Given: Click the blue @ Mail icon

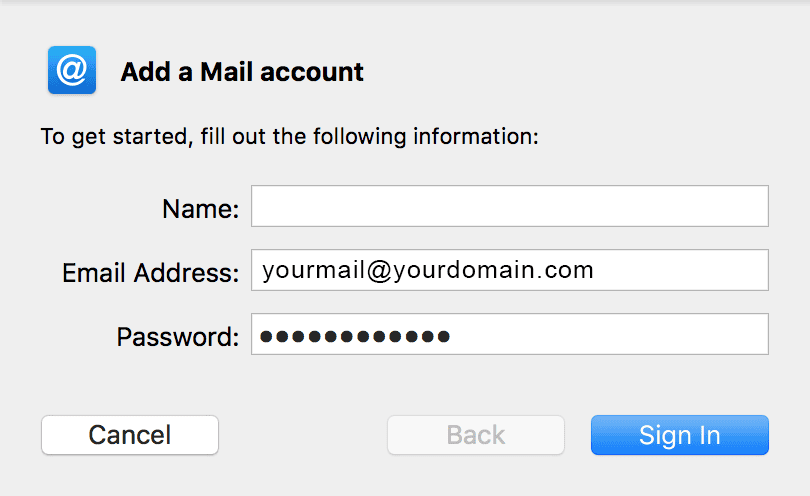Looking at the screenshot, I should (x=71, y=71).
